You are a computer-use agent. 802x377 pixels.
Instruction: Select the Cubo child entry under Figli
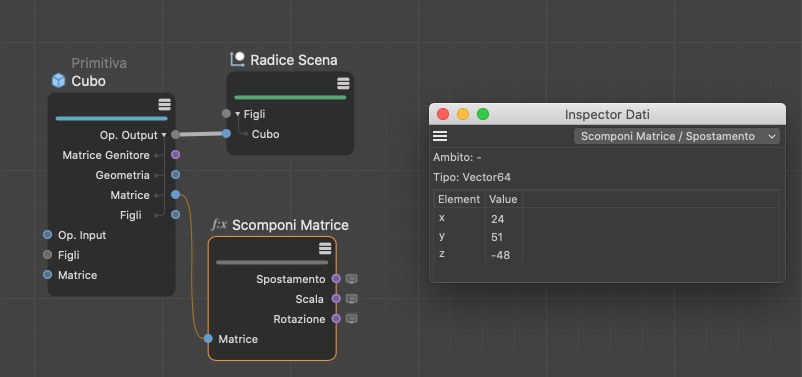click(265, 134)
